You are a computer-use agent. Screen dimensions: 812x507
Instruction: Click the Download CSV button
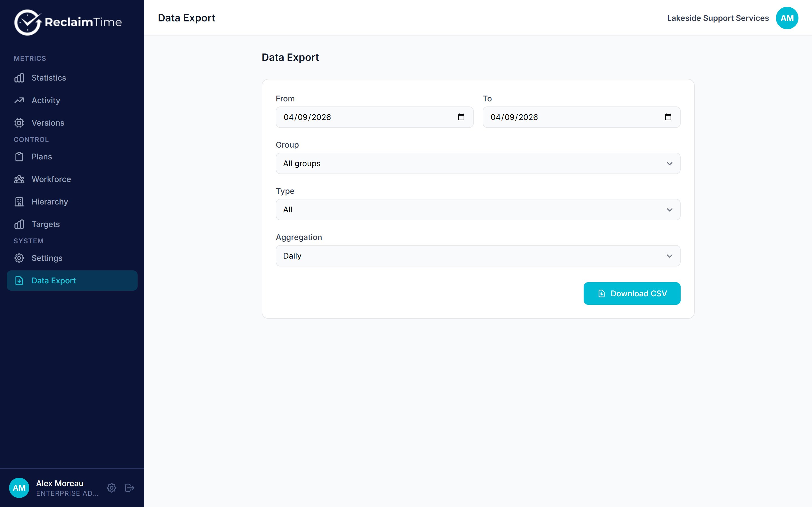tap(632, 293)
